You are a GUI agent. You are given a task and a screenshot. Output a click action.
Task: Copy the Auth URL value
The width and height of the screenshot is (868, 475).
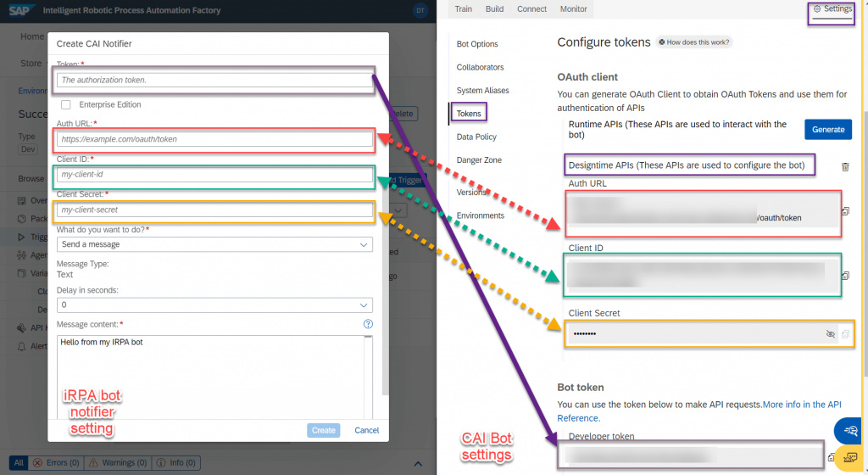pos(845,211)
